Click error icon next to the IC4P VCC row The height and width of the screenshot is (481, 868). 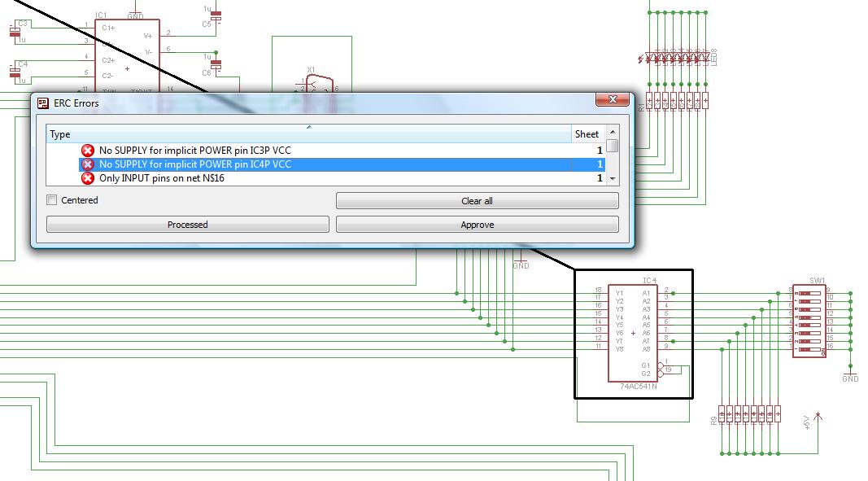88,164
